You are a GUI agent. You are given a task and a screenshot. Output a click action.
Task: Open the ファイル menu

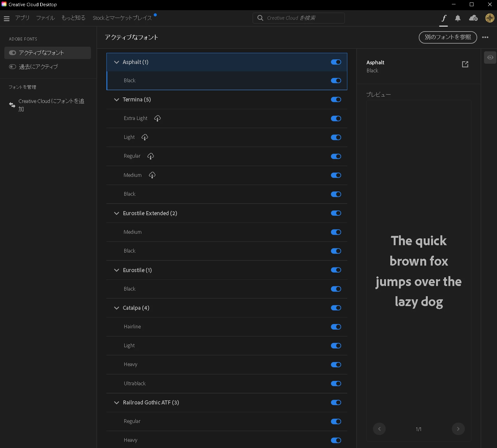point(45,18)
